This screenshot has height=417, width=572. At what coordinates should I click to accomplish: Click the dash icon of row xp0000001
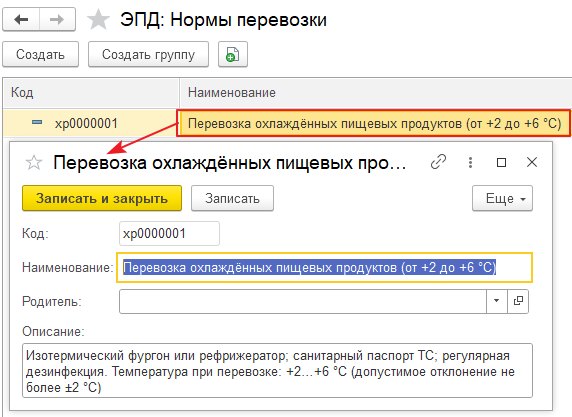[x=37, y=123]
